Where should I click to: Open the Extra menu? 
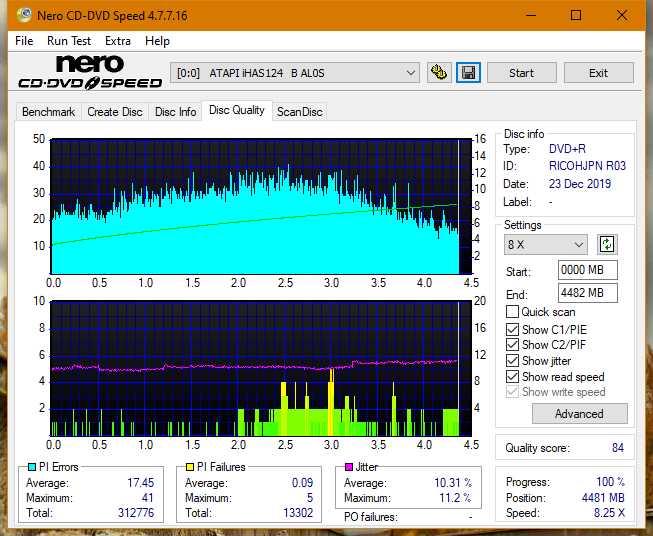(x=118, y=41)
